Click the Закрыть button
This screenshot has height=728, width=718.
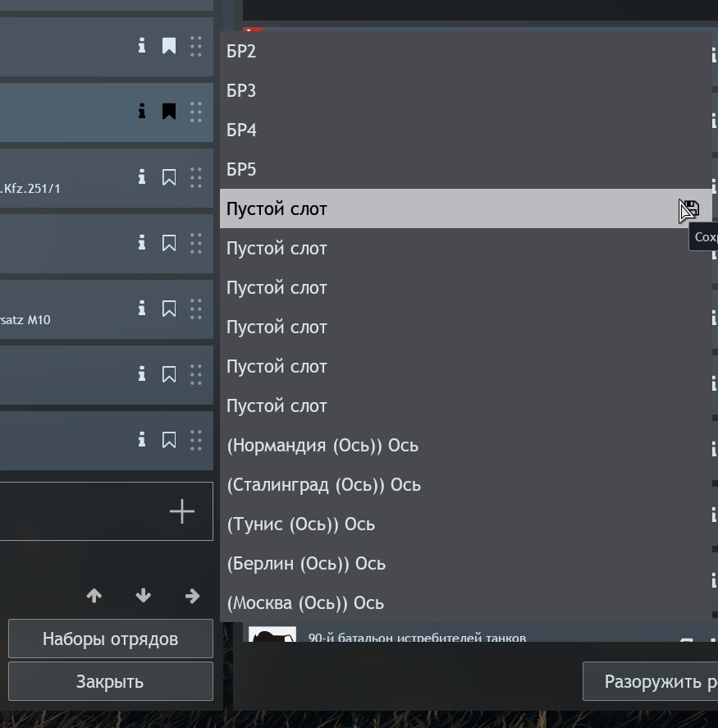pos(111,681)
